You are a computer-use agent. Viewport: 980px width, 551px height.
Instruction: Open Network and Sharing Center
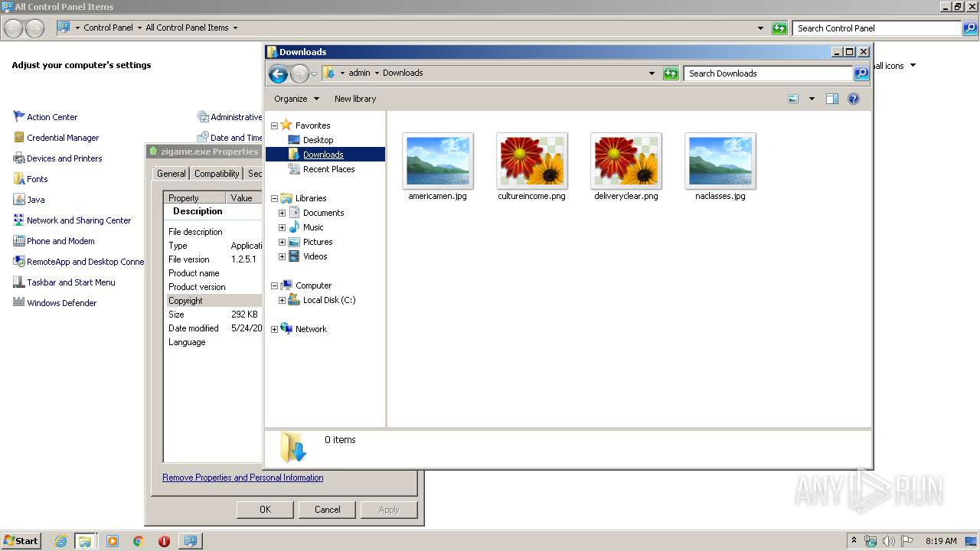79,220
